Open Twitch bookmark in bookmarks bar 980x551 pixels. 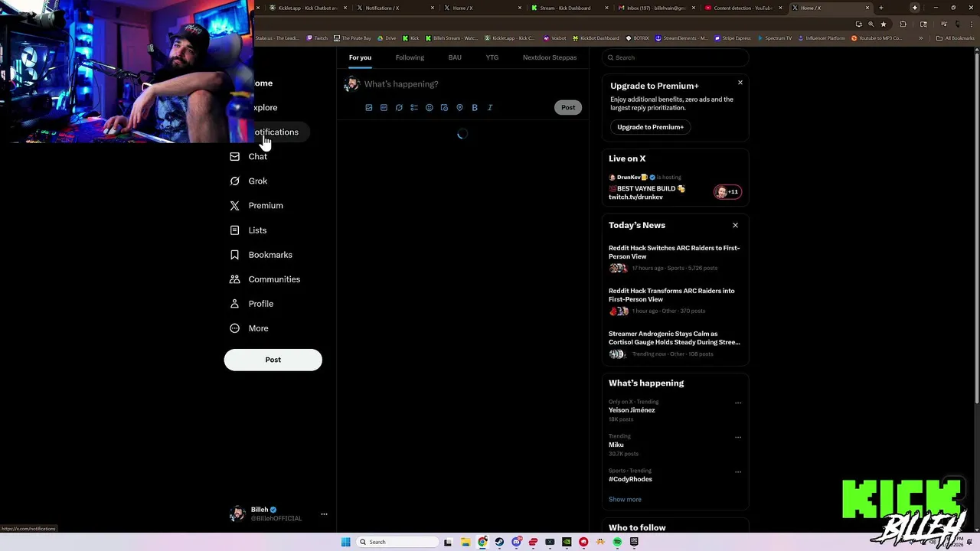[x=318, y=38]
